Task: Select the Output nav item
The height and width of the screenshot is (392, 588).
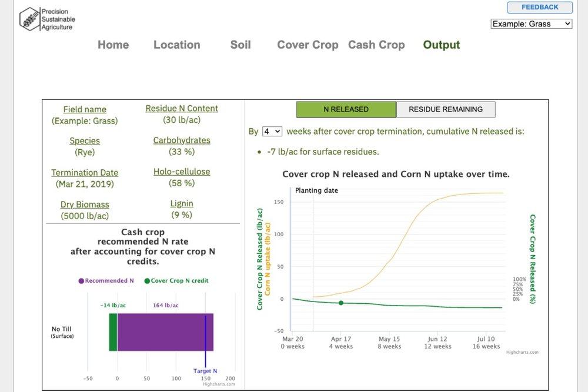Action: coord(441,45)
